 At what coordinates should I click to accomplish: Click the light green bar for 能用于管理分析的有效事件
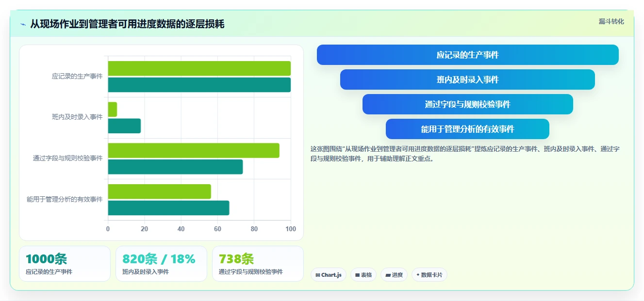pos(159,191)
